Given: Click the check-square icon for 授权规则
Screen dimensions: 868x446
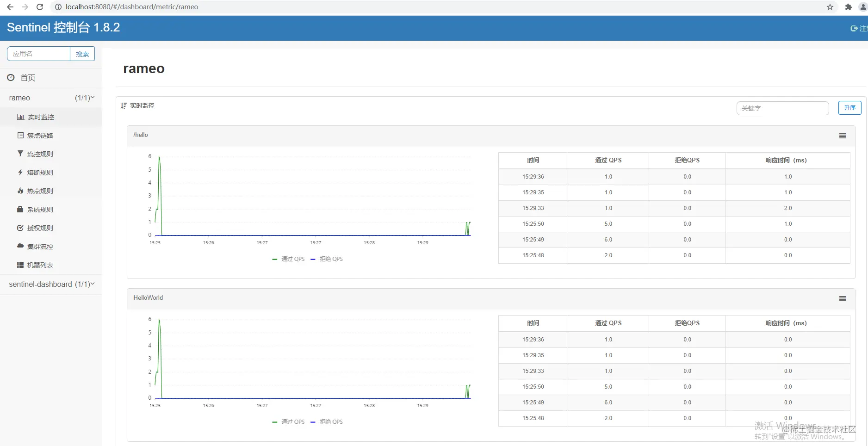Looking at the screenshot, I should [20, 228].
